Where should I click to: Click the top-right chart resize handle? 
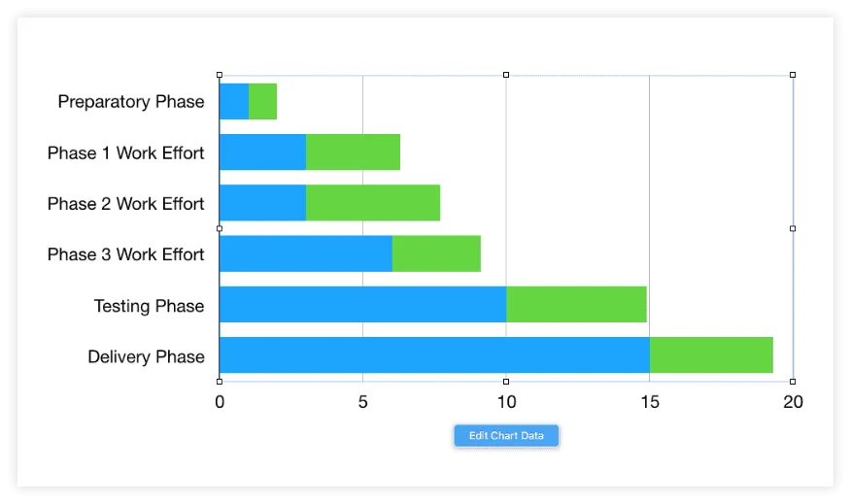(x=793, y=75)
